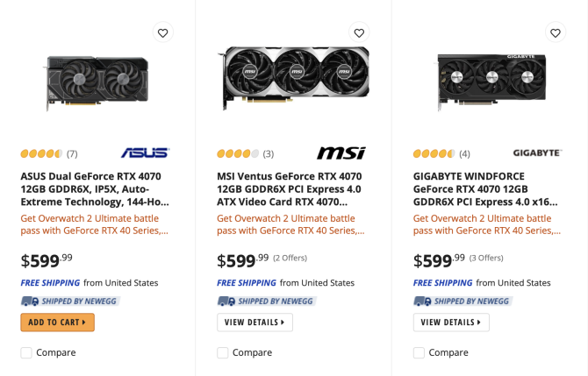588x376 pixels.
Task: Add ASUS Dual RTX 4070 to wishlist
Action: (162, 32)
